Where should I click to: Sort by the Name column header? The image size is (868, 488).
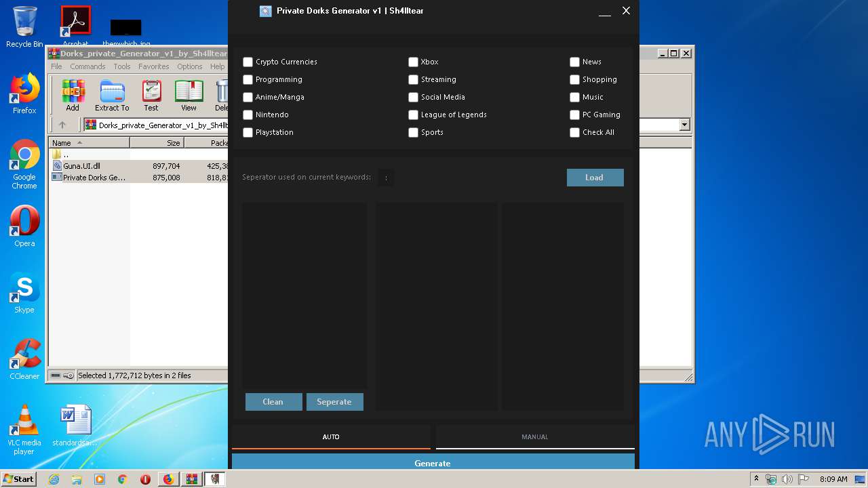coord(89,143)
